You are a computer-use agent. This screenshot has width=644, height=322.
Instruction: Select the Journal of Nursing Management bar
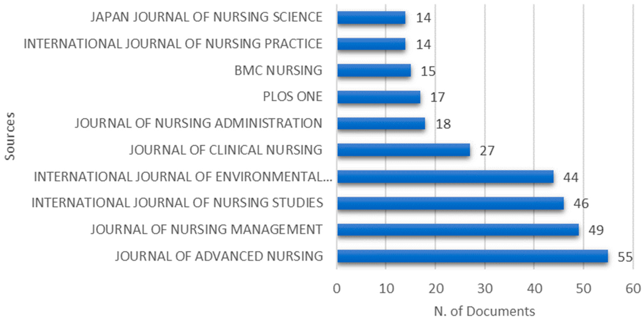pos(458,230)
